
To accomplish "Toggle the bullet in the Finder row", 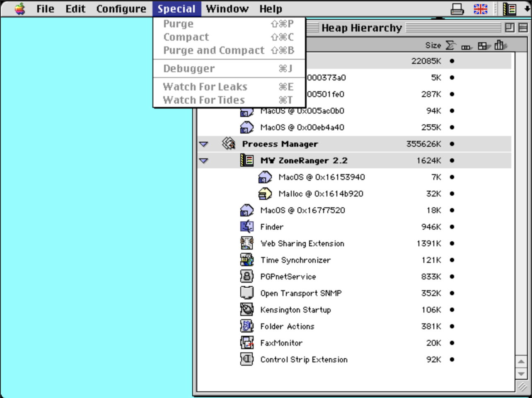I will [452, 227].
